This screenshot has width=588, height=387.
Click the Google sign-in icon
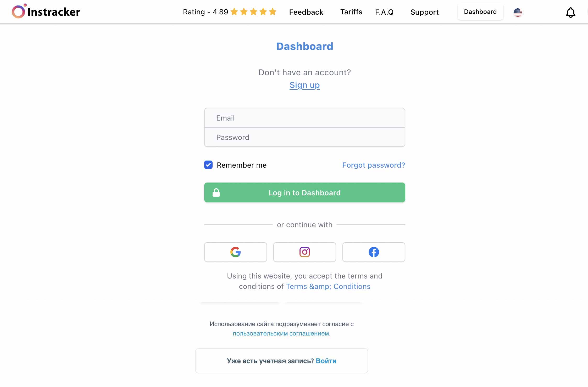tap(236, 252)
